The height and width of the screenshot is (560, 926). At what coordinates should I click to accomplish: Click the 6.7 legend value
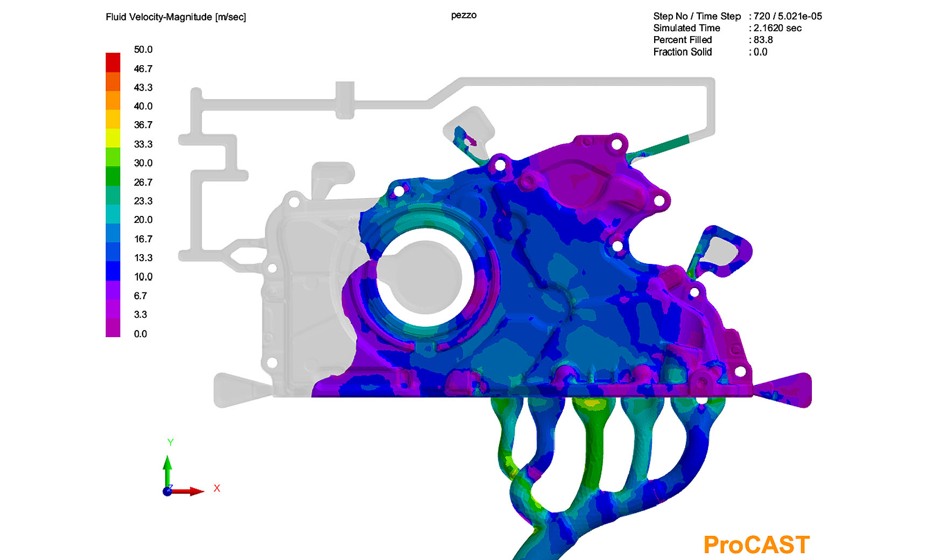[141, 296]
